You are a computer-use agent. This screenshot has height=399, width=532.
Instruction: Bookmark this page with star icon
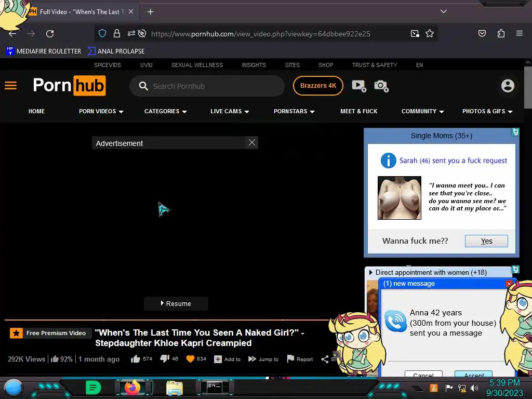[x=430, y=33]
